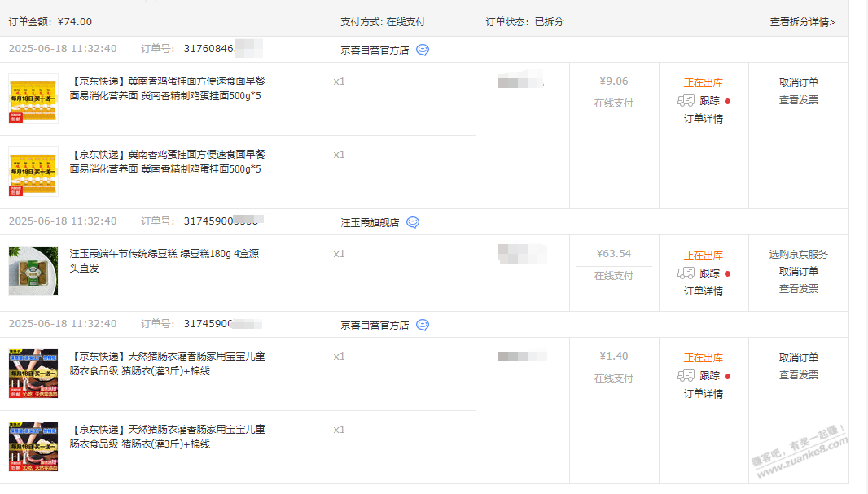Image resolution: width=868 pixels, height=494 pixels.
Task: Open first 天然猪肠衣 product thumbnail
Action: [33, 374]
